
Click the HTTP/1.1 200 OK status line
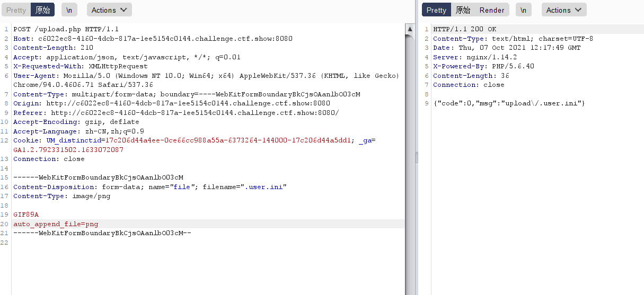click(x=465, y=29)
